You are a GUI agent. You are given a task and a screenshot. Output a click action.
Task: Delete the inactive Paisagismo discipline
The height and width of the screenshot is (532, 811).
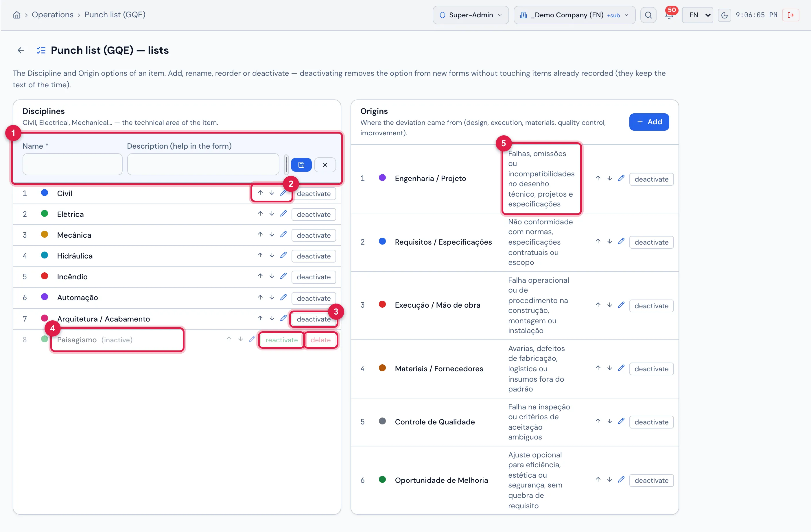[320, 340]
